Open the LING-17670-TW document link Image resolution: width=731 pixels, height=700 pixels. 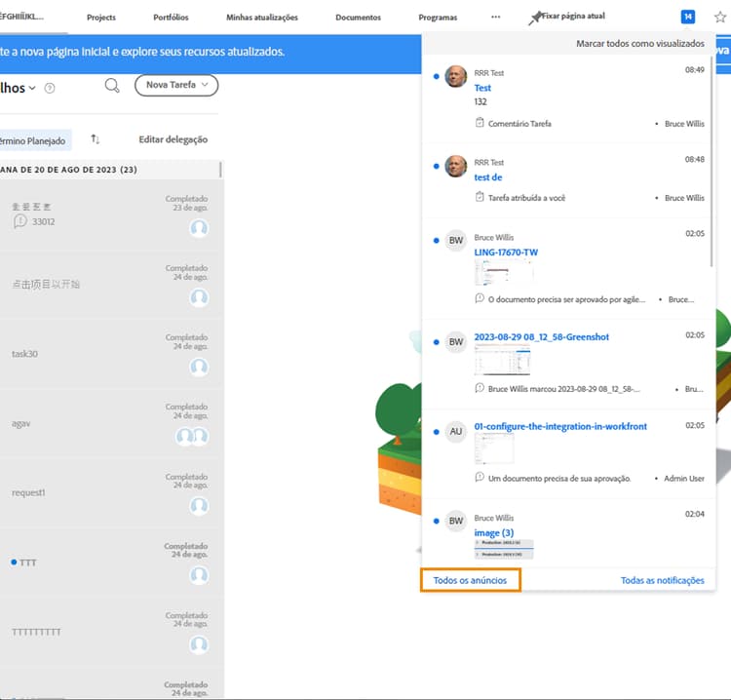pos(506,253)
